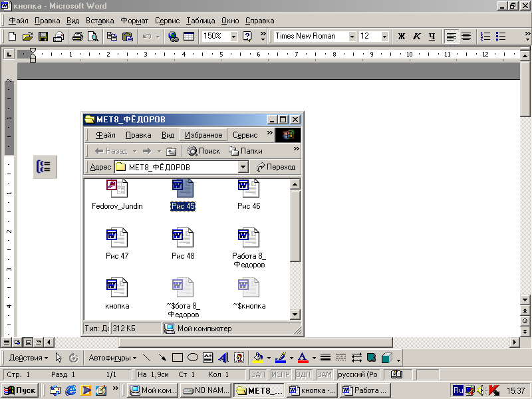Toggle ИСПР track changes indicator

pos(281,374)
